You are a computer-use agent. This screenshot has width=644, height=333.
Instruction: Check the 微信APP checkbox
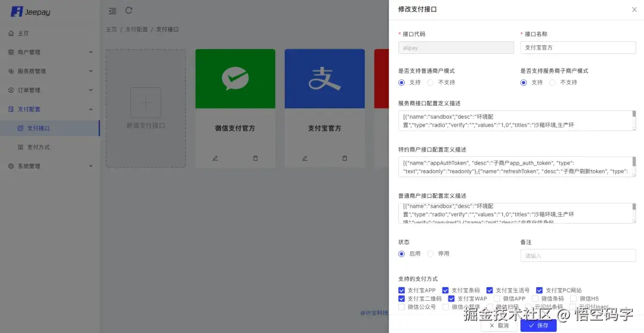click(497, 298)
